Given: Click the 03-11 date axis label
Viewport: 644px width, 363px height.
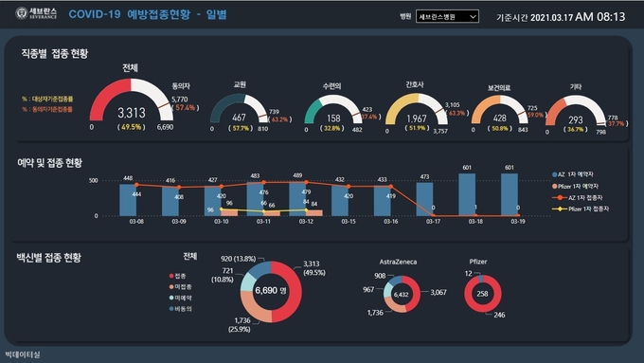Looking at the screenshot, I should [x=263, y=222].
